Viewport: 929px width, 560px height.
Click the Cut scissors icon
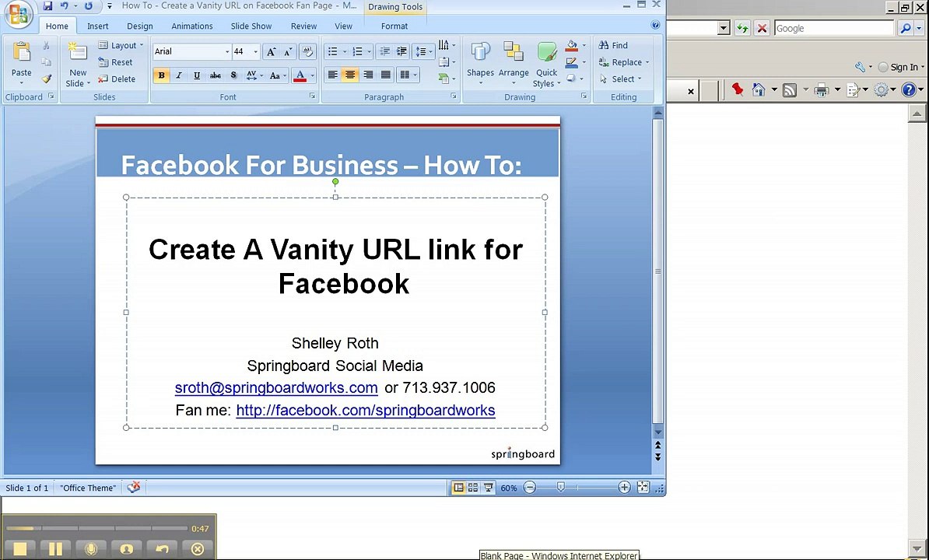click(46, 46)
